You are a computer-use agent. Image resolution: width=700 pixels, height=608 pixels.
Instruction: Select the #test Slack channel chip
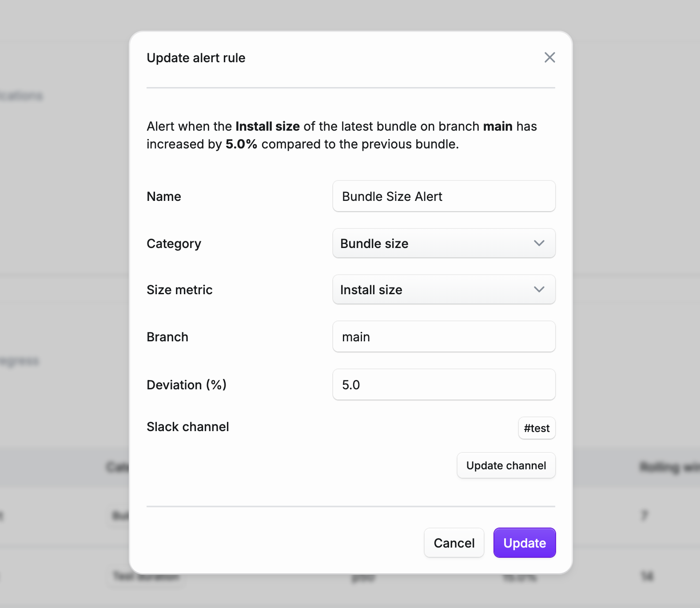point(537,428)
